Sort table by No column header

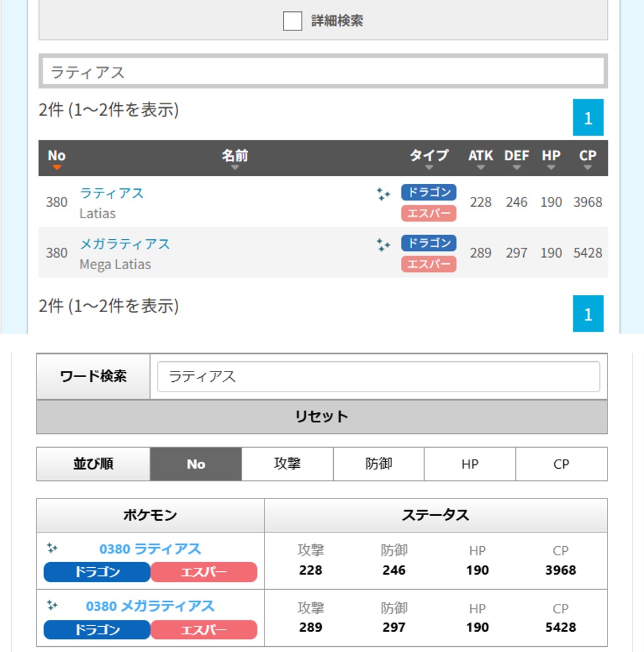pos(56,157)
